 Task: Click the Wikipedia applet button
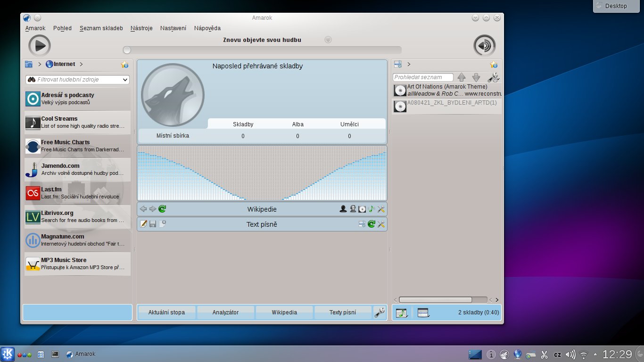pos(284,313)
